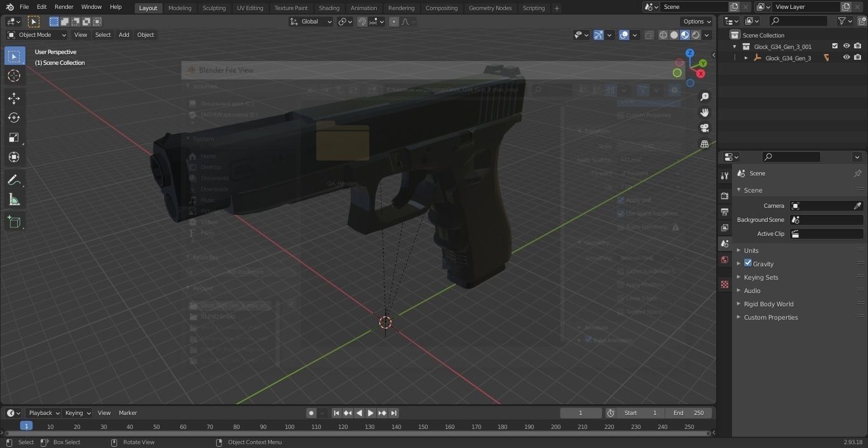
Task: Open the Texture properties tab
Action: 724,284
